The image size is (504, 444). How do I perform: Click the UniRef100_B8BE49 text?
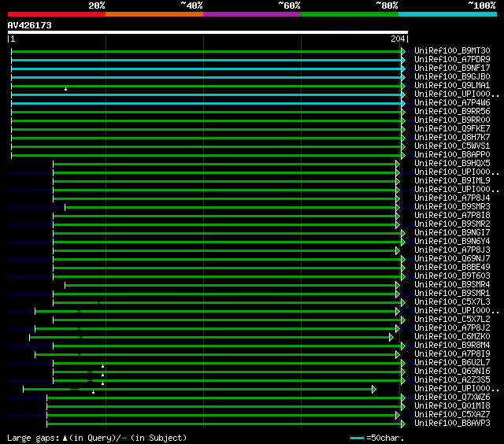tap(452, 268)
